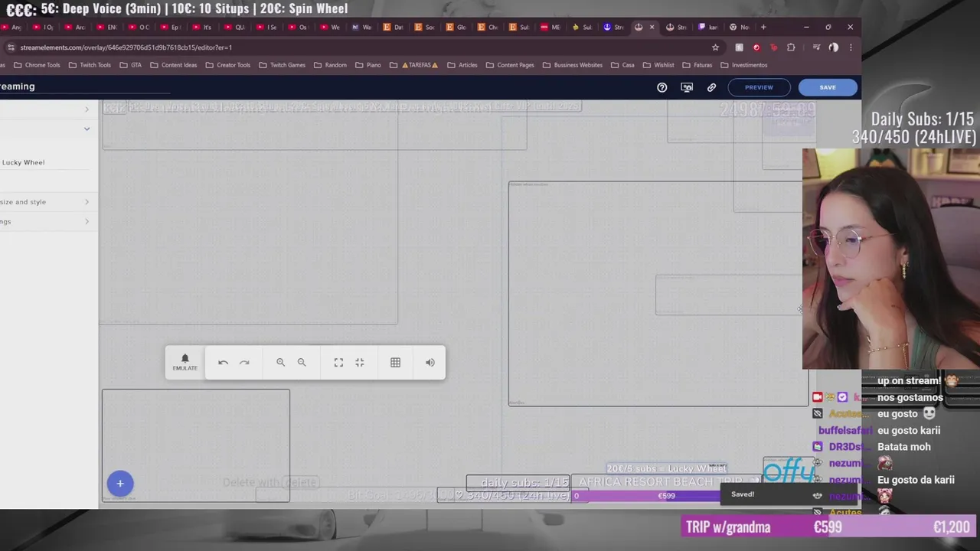Screen dimensions: 980x551
Task: Open the Random bookmark folder
Action: coord(330,65)
